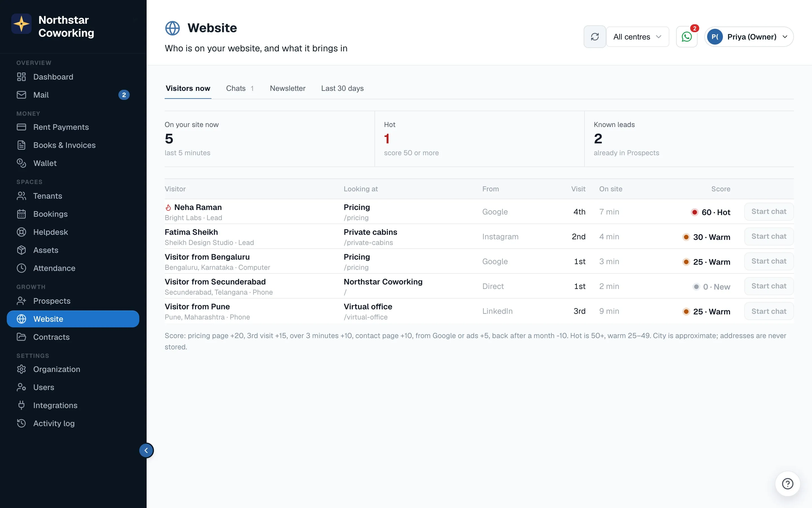Open WhatsApp notifications icon
The height and width of the screenshot is (508, 812).
point(687,37)
